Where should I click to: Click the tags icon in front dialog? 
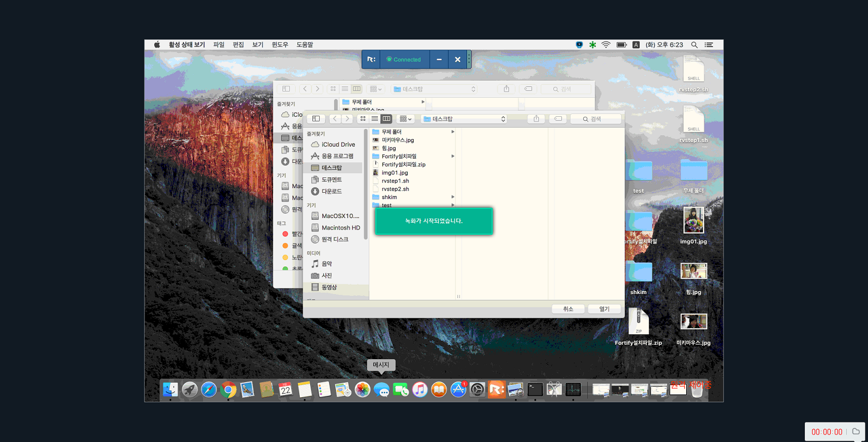click(x=557, y=119)
